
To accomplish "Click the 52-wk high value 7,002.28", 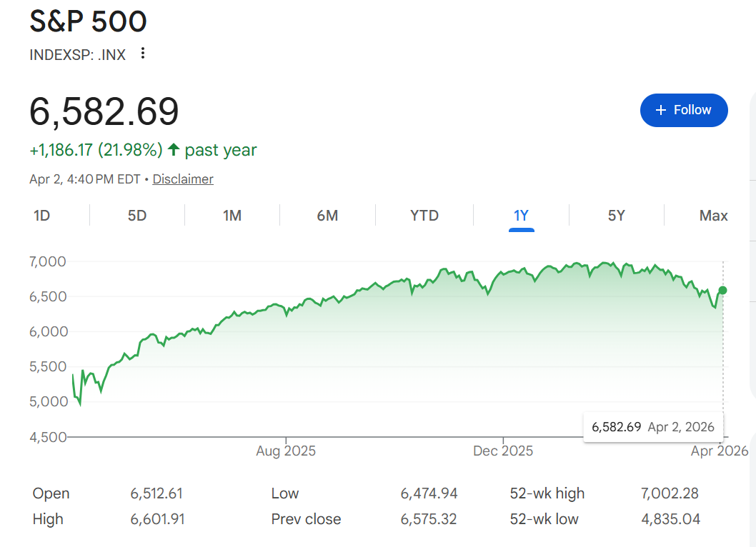I will (670, 493).
